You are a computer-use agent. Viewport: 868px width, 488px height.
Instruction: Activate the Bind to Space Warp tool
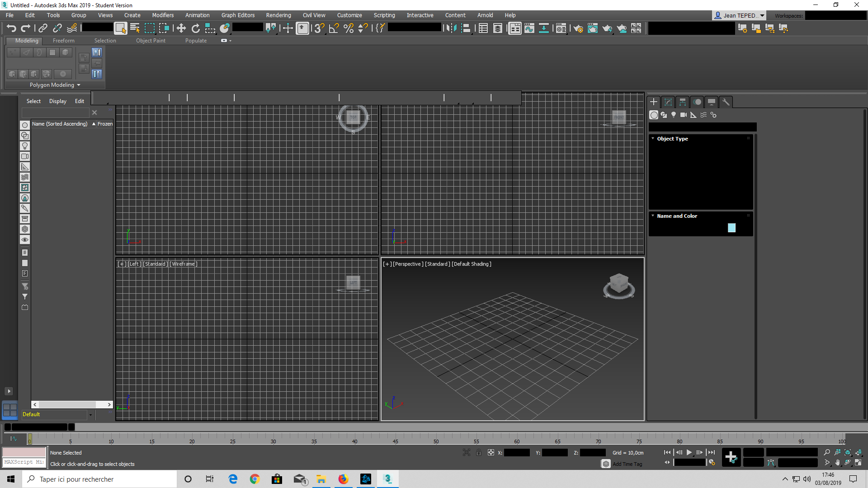click(72, 28)
